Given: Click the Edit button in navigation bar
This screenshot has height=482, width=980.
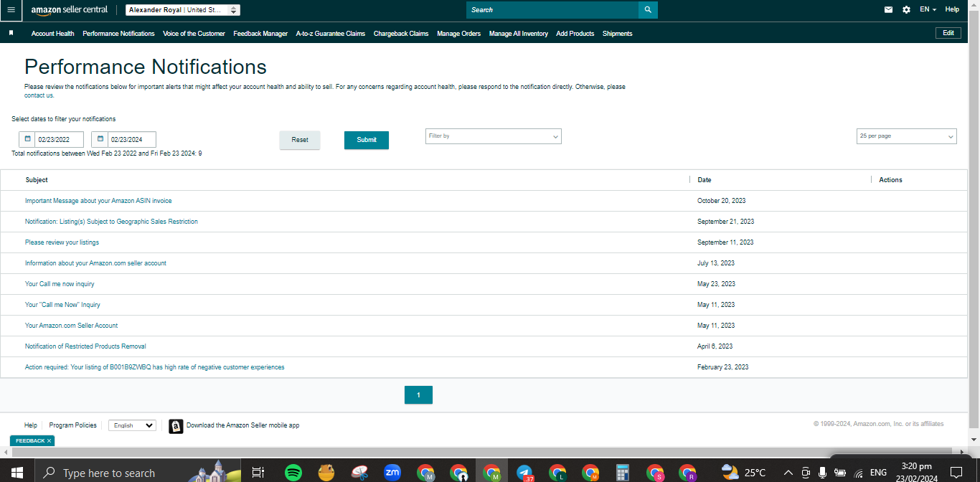Looking at the screenshot, I should tap(948, 33).
